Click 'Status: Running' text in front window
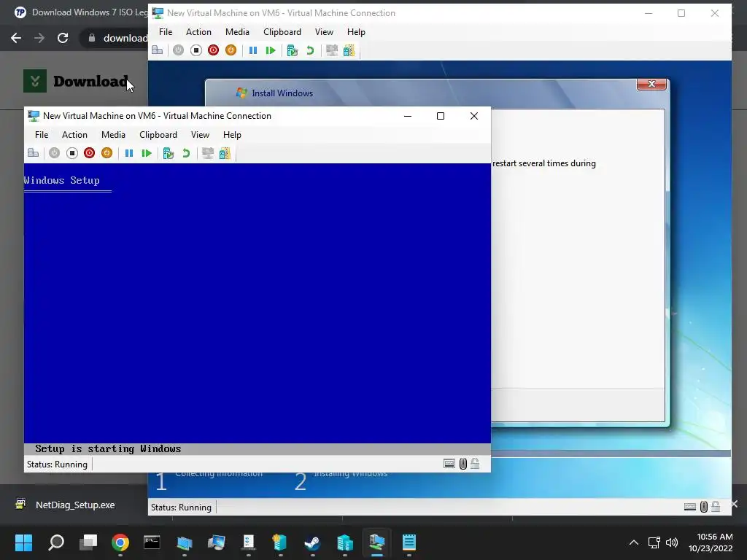The height and width of the screenshot is (560, 747). click(x=57, y=464)
